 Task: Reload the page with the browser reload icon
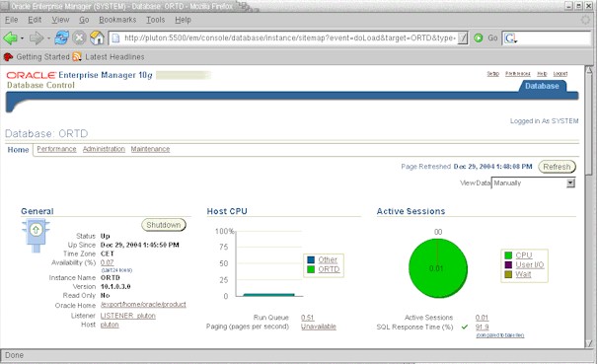pos(62,38)
